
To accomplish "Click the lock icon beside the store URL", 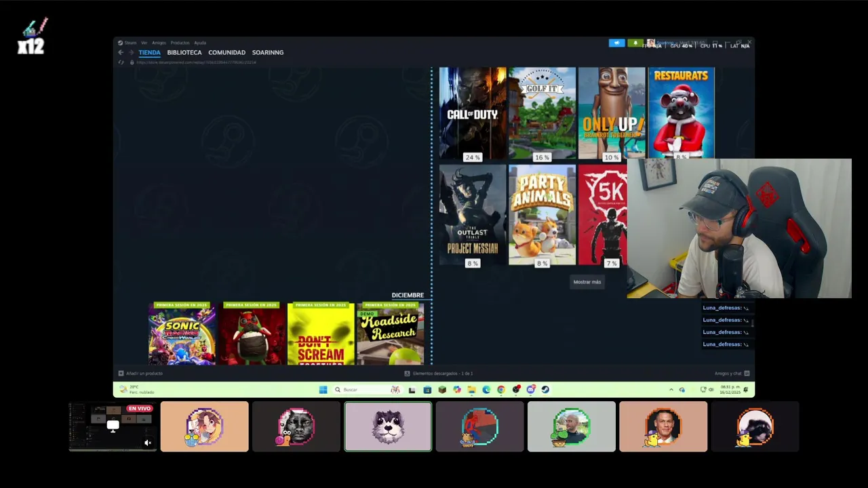I will click(x=132, y=62).
